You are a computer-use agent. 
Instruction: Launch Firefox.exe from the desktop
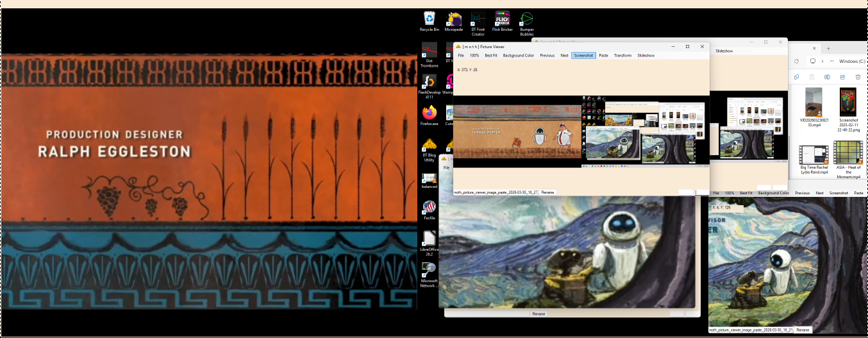tap(430, 114)
